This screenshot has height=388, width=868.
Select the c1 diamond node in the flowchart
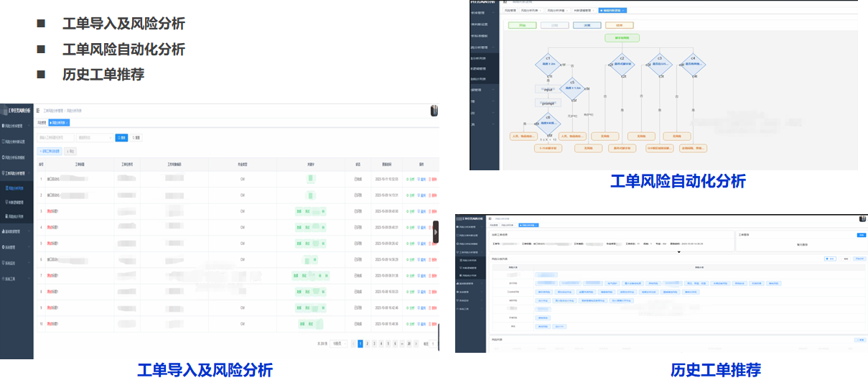(x=547, y=64)
